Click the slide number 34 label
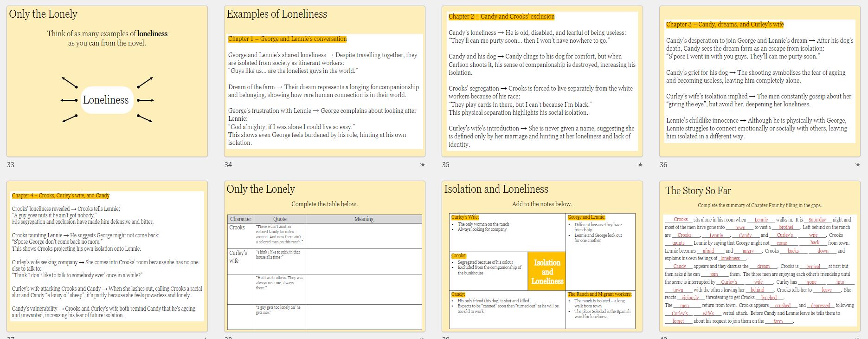The width and height of the screenshot is (868, 339). 228,165
